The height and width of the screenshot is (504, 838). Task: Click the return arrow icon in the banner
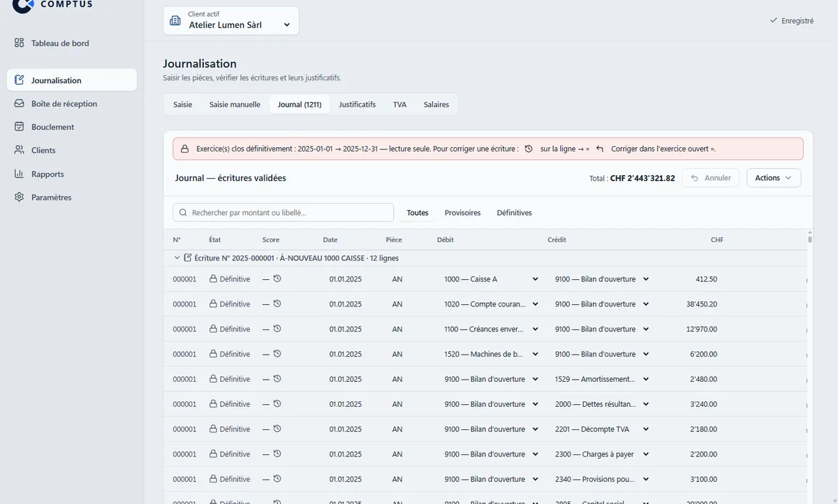600,149
